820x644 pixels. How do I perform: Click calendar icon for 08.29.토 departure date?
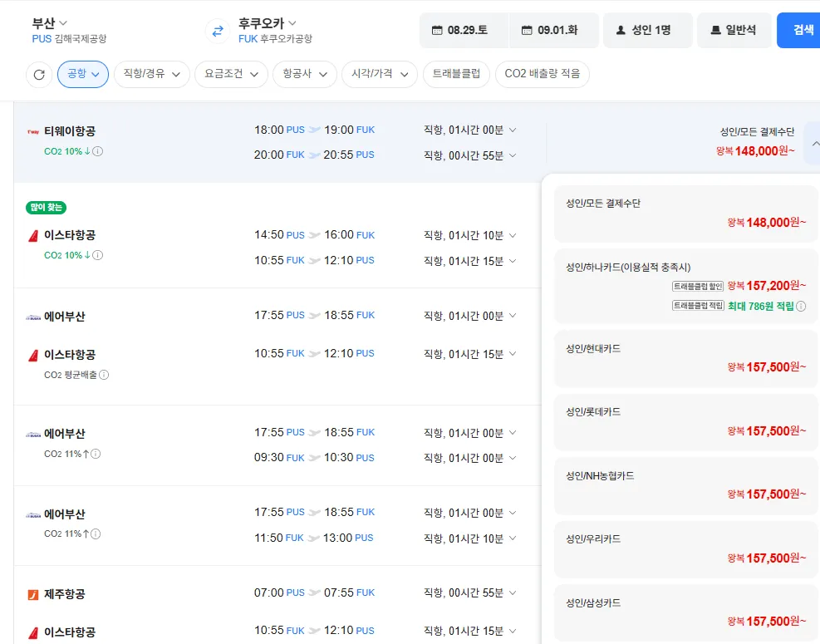(437, 31)
